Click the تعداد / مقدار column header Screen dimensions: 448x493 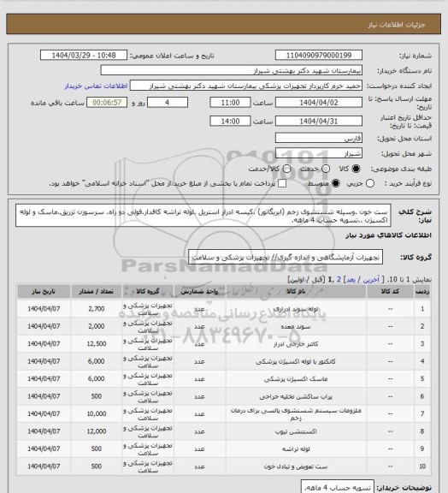coord(96,292)
